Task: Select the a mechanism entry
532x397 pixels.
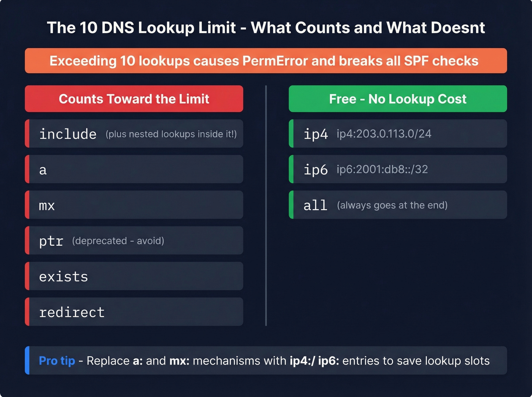Action: 134,169
